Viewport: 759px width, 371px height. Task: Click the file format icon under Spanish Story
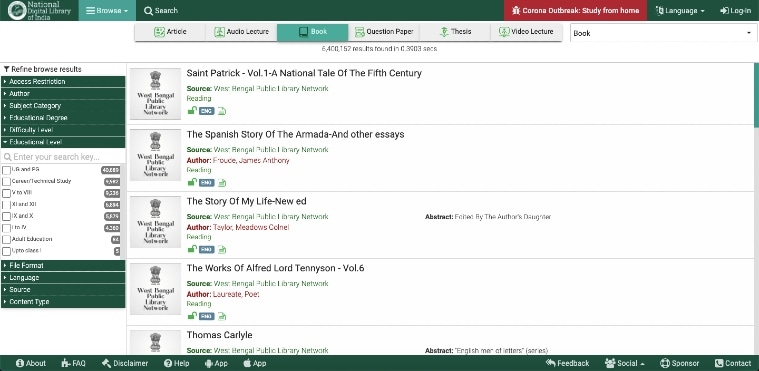coord(222,183)
